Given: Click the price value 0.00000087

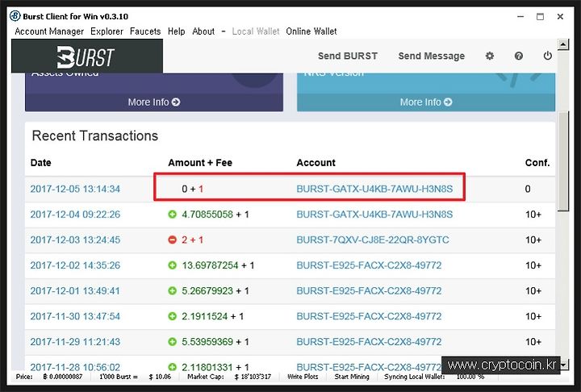Looking at the screenshot, I should [62, 377].
